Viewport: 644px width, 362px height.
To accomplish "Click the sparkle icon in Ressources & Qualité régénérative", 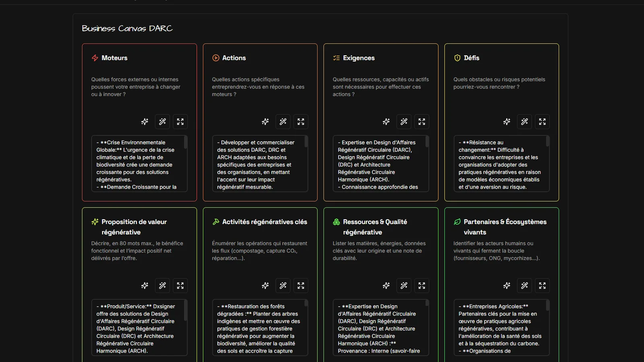I will tap(386, 286).
